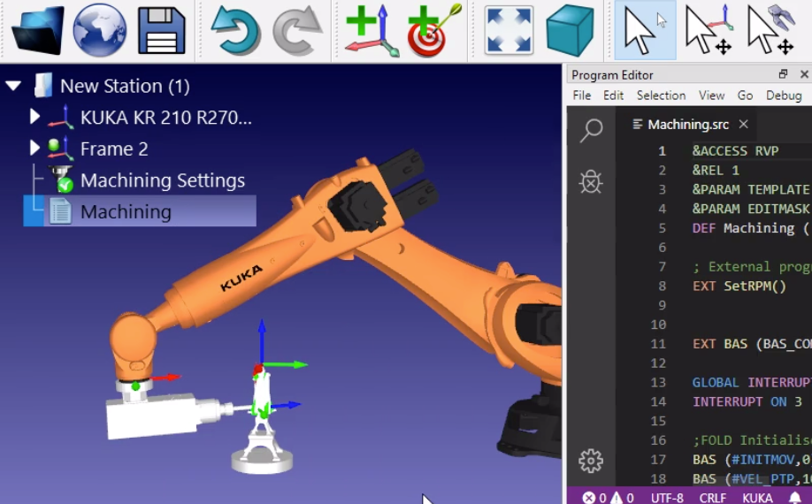Screen dimensions: 812x504
Task: Activate the Move reference frames tool
Action: pyautogui.click(x=709, y=31)
